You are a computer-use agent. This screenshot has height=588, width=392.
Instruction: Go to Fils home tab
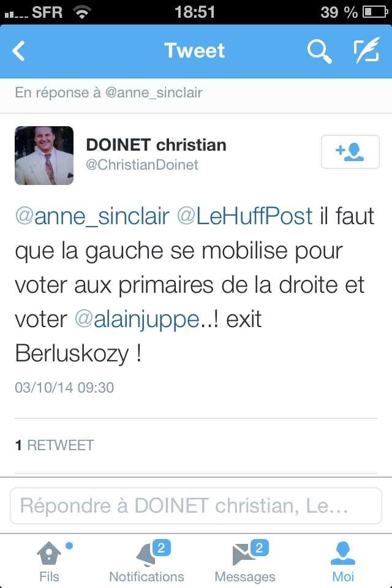(x=49, y=561)
